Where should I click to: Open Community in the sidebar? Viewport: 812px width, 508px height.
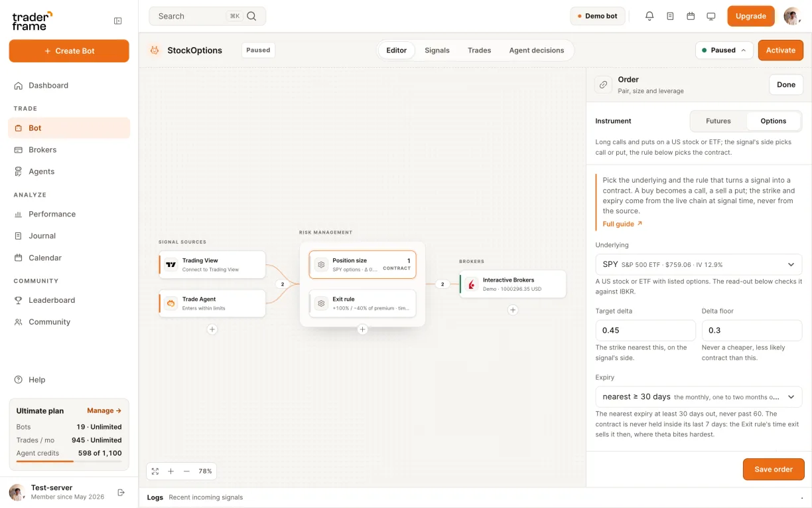[x=69, y=322]
